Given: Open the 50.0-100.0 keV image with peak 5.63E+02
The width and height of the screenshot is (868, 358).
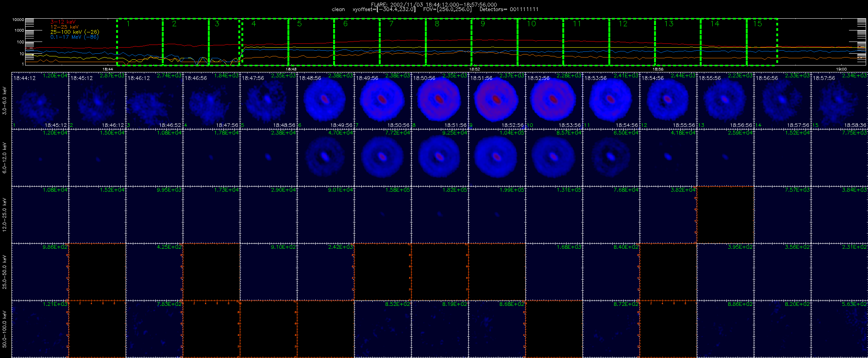Looking at the screenshot, I should (839, 329).
